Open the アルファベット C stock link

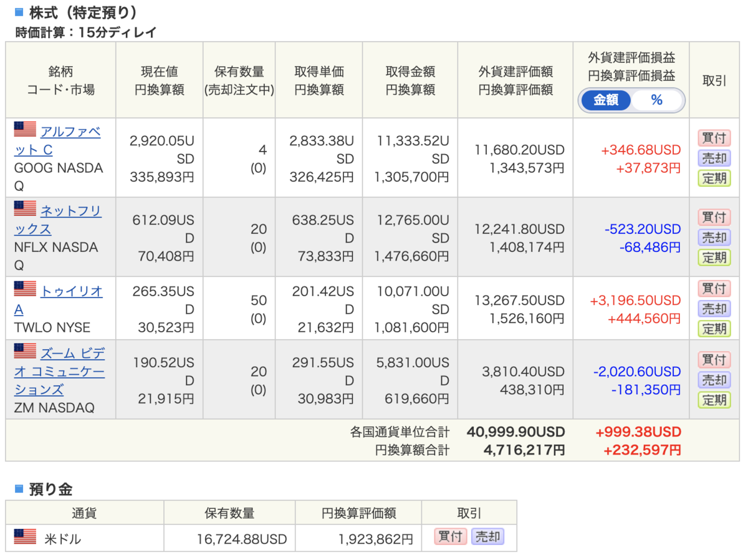[x=57, y=141]
